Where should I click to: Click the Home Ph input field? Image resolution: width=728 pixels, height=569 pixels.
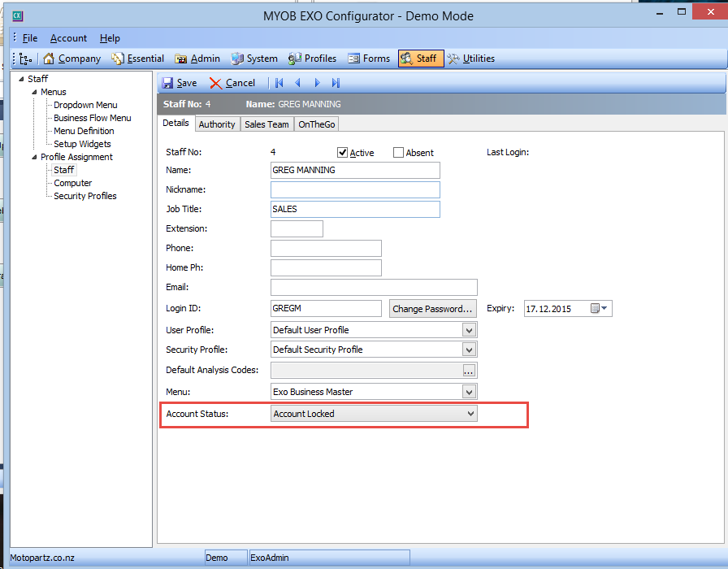point(326,268)
